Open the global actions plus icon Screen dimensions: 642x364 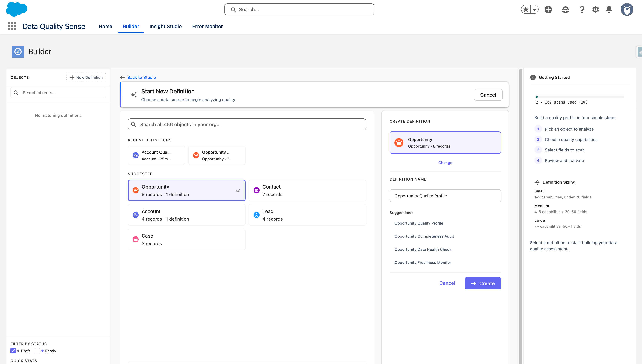click(548, 10)
